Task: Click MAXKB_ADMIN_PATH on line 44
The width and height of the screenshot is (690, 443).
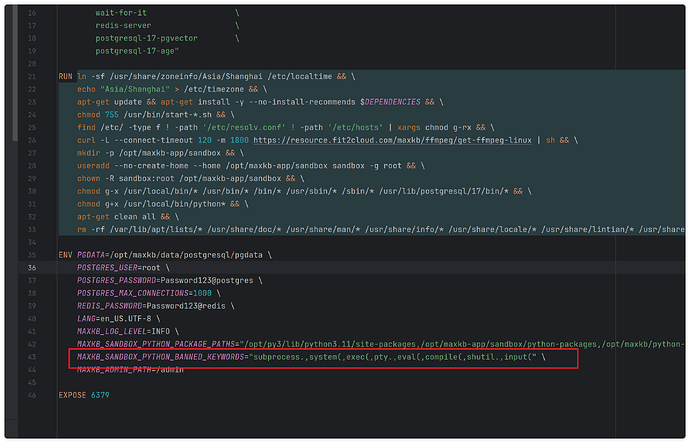Action: point(114,370)
